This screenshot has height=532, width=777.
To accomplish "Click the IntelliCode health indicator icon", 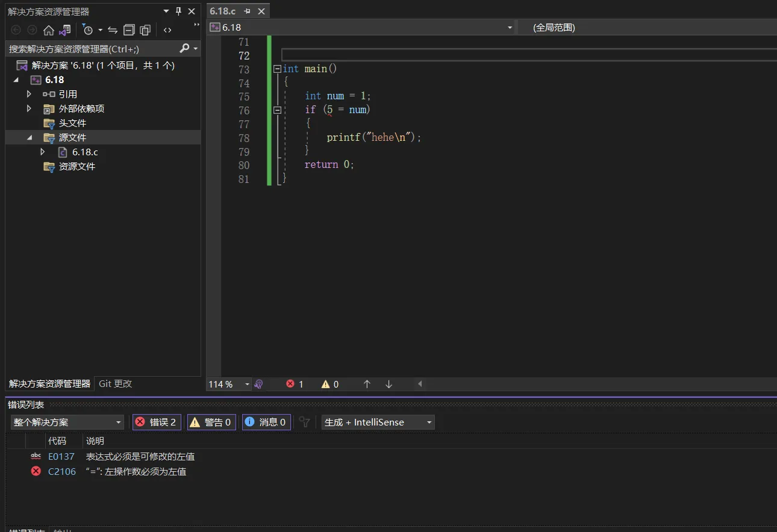I will coord(259,384).
